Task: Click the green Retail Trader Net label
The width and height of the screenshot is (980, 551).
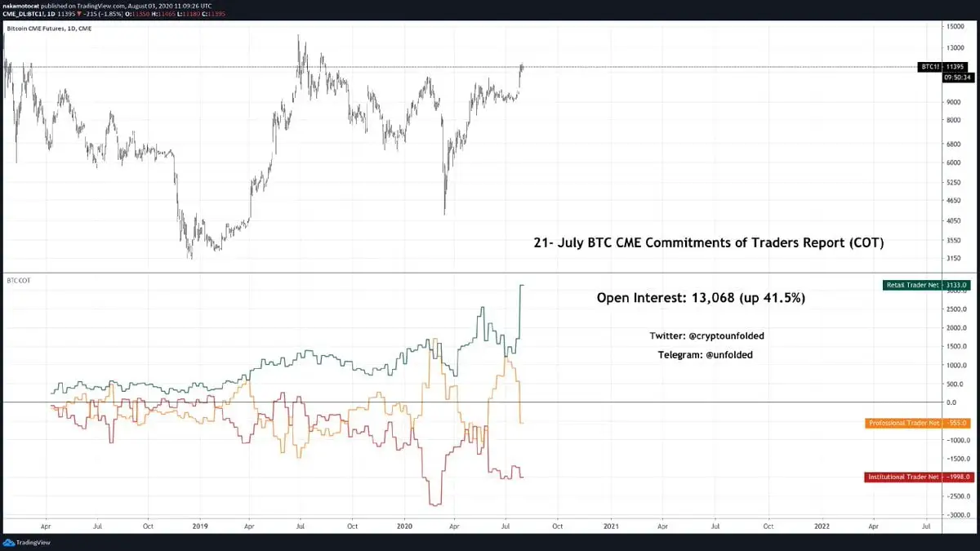Action: pyautogui.click(x=913, y=285)
